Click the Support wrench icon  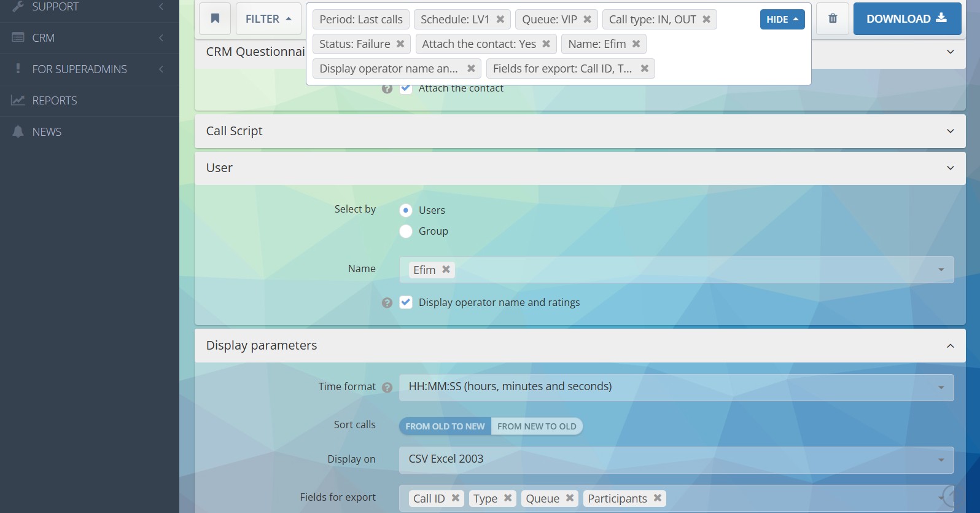pyautogui.click(x=18, y=7)
